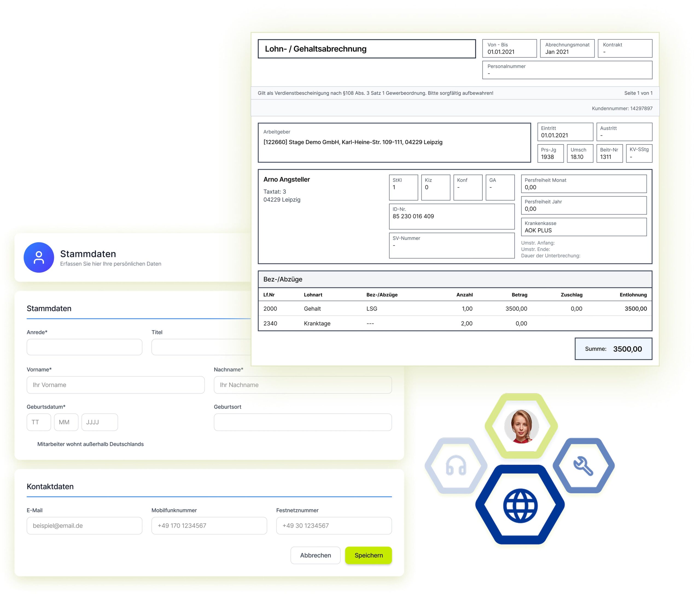Click Summe total '3500,00'
The image size is (700, 594).
pyautogui.click(x=628, y=349)
